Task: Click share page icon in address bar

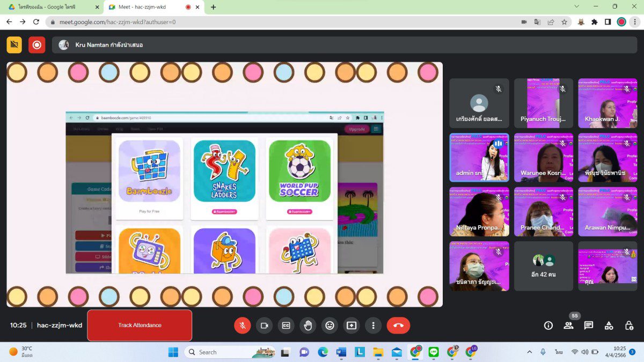Action: click(551, 22)
